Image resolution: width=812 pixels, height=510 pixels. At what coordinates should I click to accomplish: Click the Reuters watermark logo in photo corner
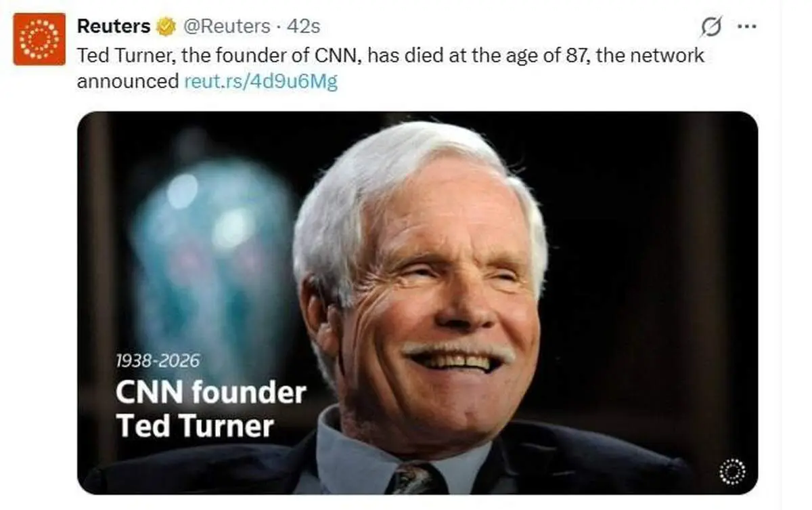[x=732, y=471]
